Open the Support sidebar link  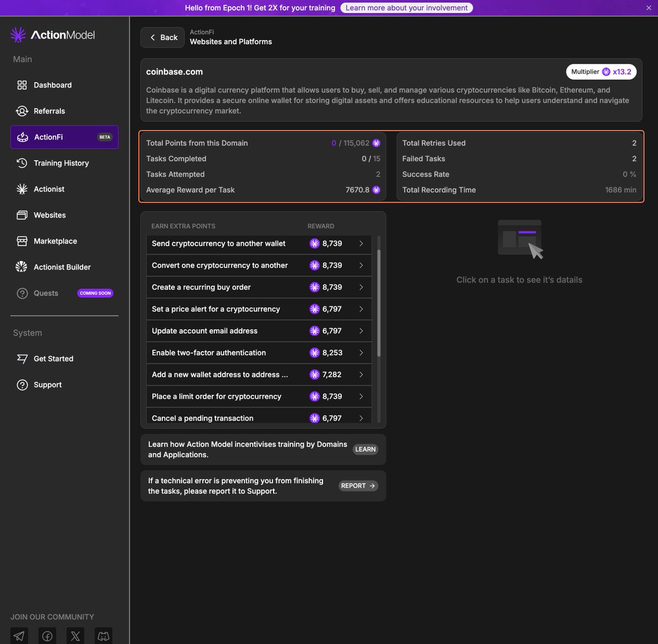tap(64, 385)
